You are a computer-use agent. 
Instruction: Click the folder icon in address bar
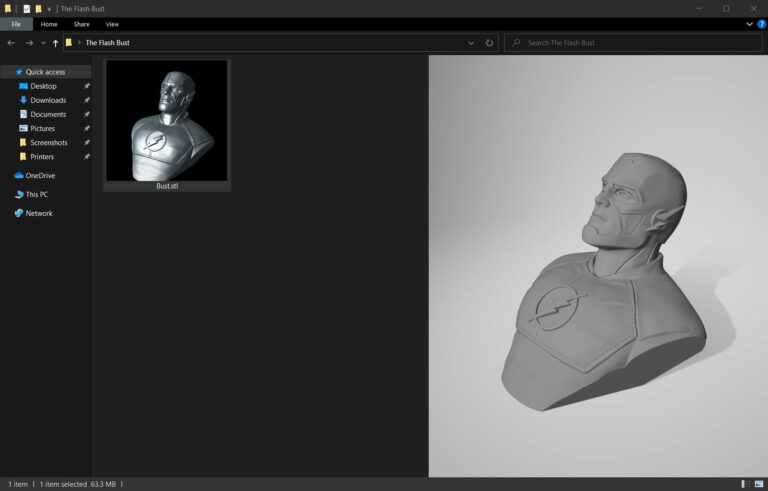tap(69, 43)
